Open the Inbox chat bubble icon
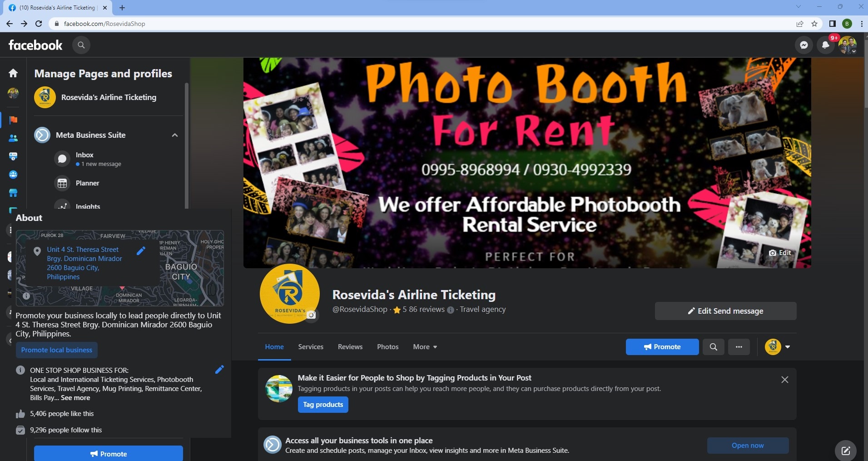Viewport: 868px width, 461px height. [x=62, y=159]
